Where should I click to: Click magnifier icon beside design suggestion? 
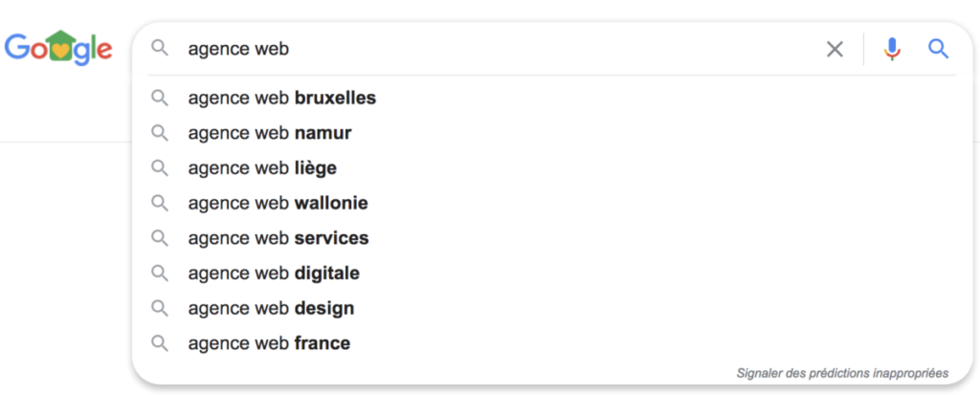[x=160, y=308]
